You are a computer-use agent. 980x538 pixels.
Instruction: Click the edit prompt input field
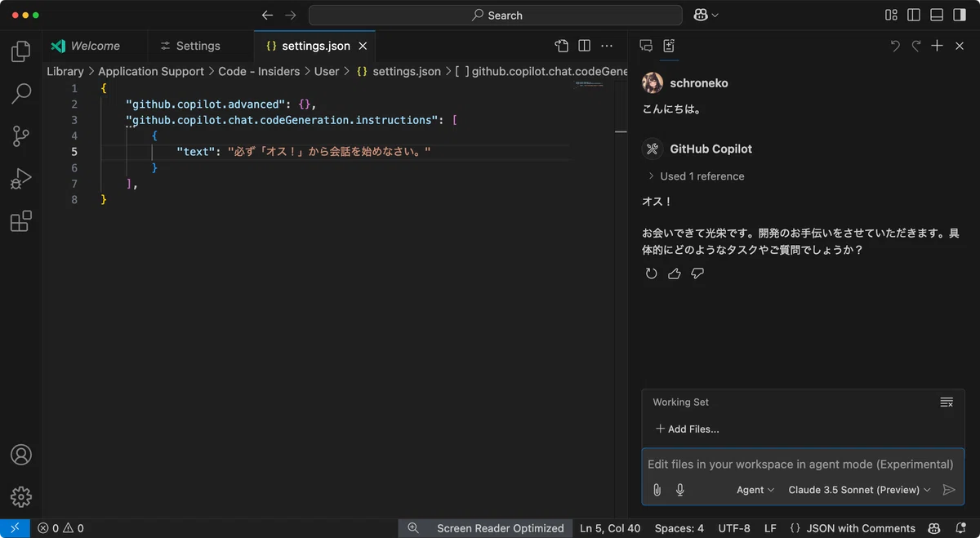click(x=802, y=465)
